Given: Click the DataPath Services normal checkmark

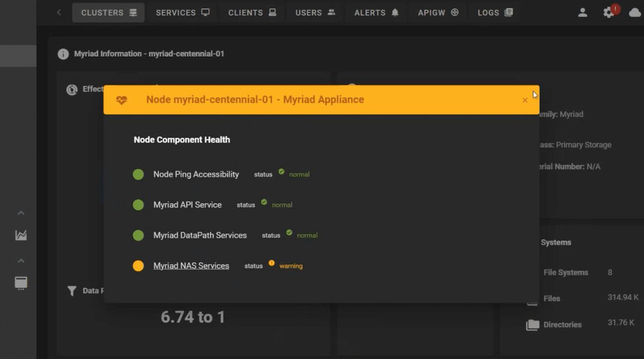Looking at the screenshot, I should coord(289,233).
